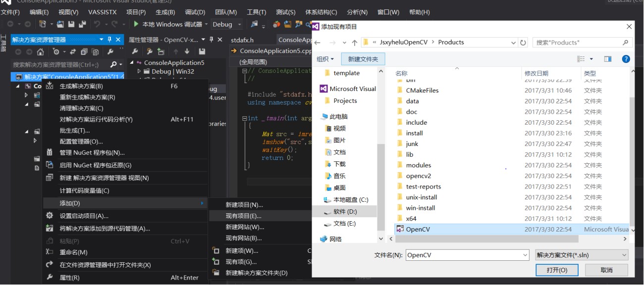Click the Save file toolbar icon
The height and width of the screenshot is (285, 644).
coord(71,24)
